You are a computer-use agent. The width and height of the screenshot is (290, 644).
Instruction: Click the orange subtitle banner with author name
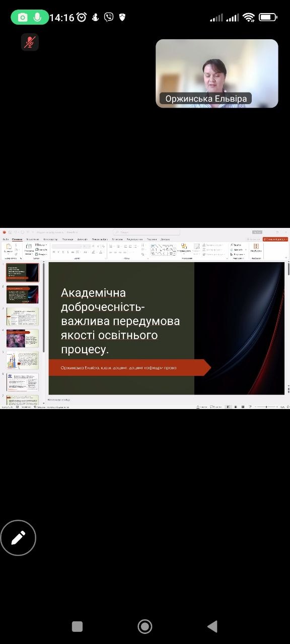[x=129, y=367]
